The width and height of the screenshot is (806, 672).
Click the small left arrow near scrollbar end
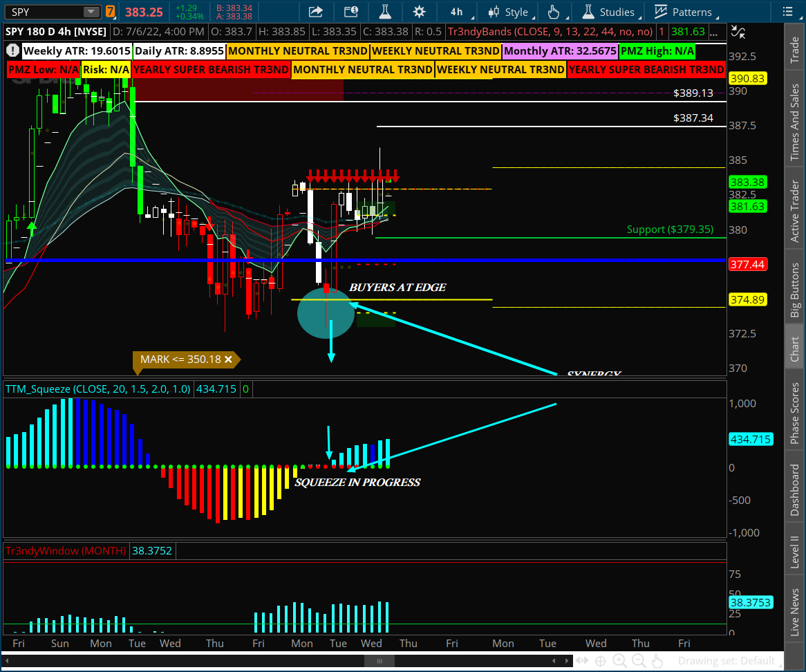(x=554, y=661)
